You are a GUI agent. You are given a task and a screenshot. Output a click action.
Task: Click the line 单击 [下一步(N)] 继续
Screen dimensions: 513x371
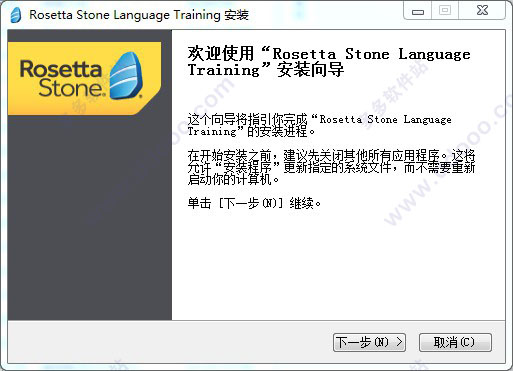pyautogui.click(x=254, y=203)
